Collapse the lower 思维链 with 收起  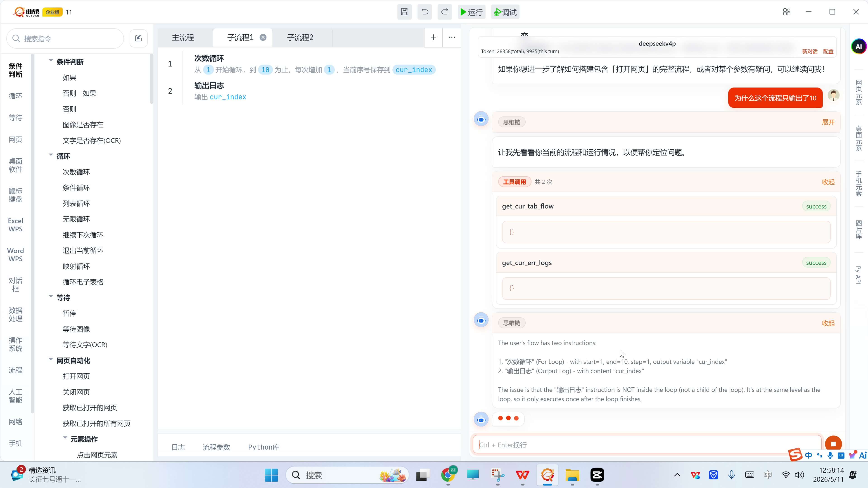click(828, 323)
